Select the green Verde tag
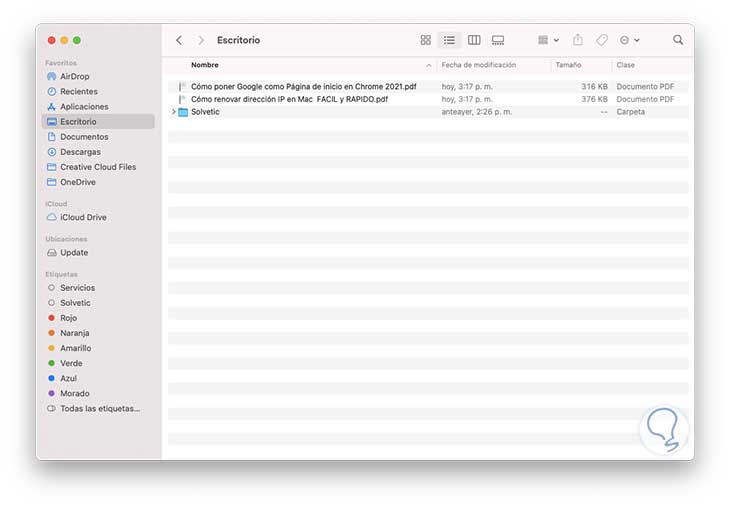This screenshot has width=730, height=507. 98,363
